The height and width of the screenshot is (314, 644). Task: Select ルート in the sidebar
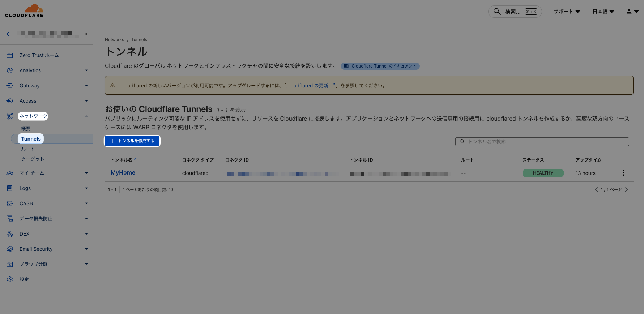point(28,149)
